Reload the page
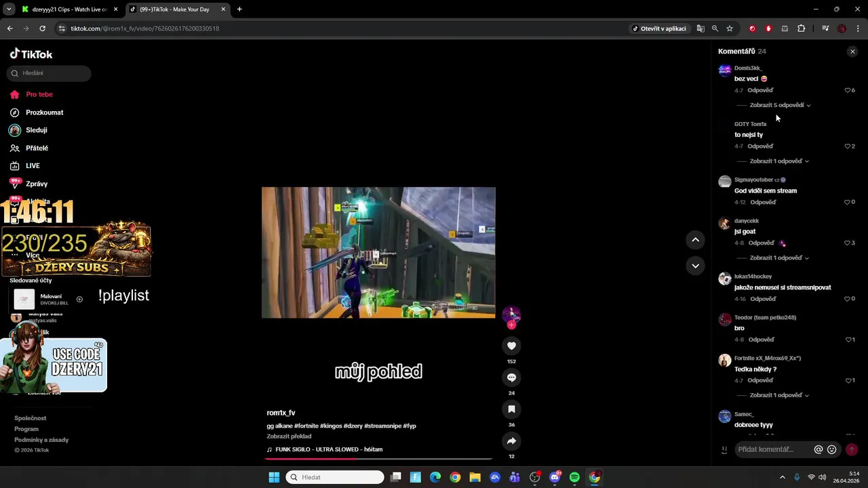Viewport: 868px width, 488px height. [42, 28]
